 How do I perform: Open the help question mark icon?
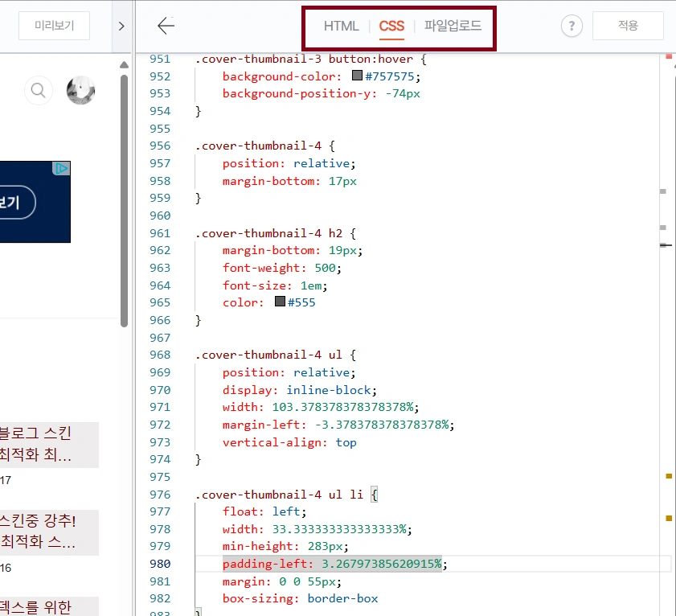[571, 26]
